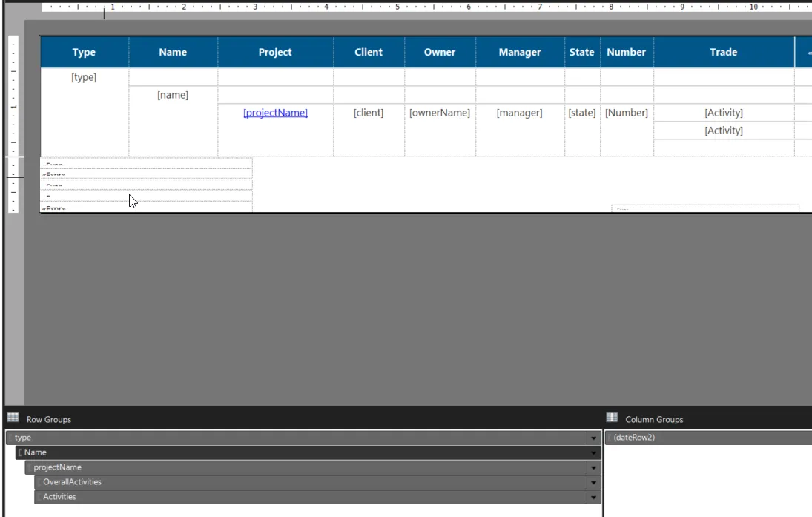Image resolution: width=812 pixels, height=517 pixels.
Task: Select the State column header cell
Action: 582,52
